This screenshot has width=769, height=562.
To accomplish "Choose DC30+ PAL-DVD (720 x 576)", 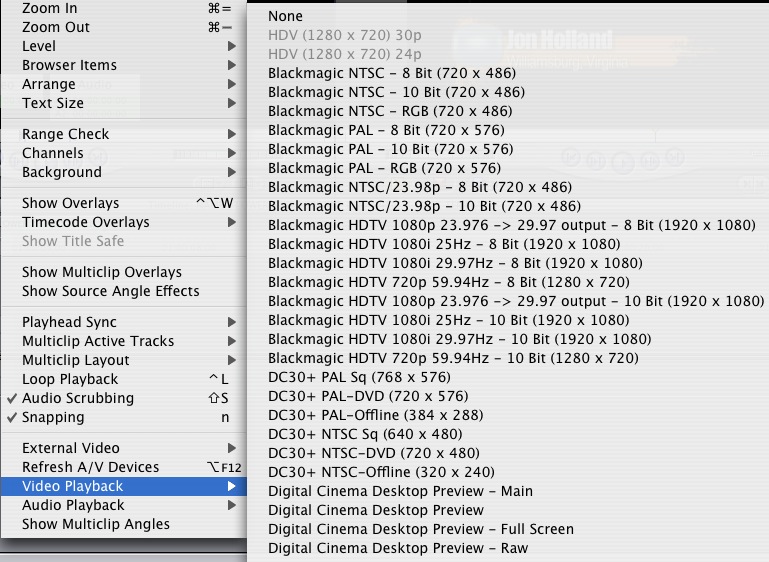I will (x=508, y=396).
